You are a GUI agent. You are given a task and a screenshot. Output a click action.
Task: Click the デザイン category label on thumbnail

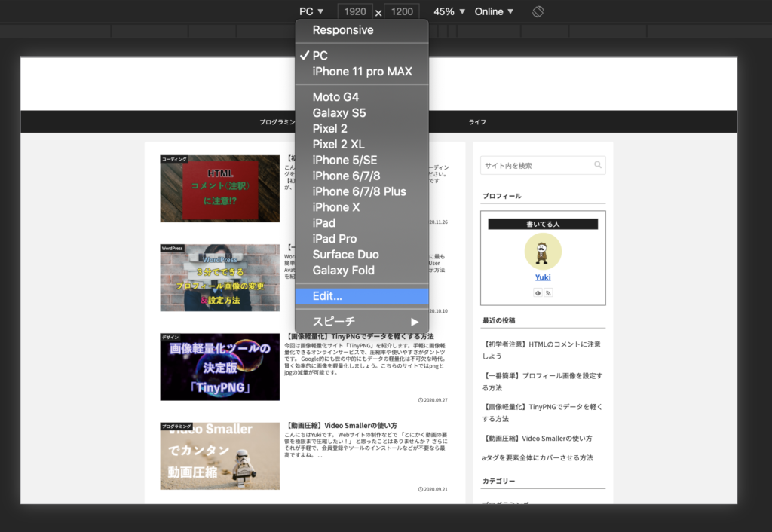pyautogui.click(x=170, y=337)
